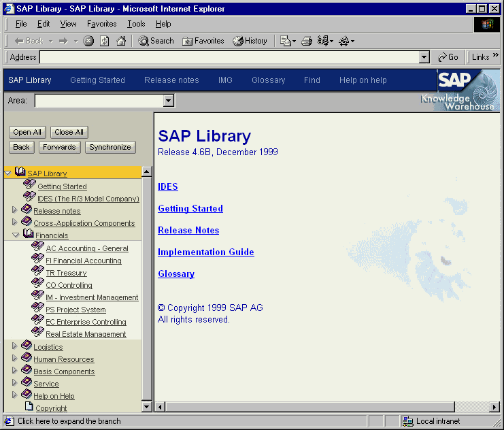Open the View menu
This screenshot has height=430, width=504.
point(69,24)
